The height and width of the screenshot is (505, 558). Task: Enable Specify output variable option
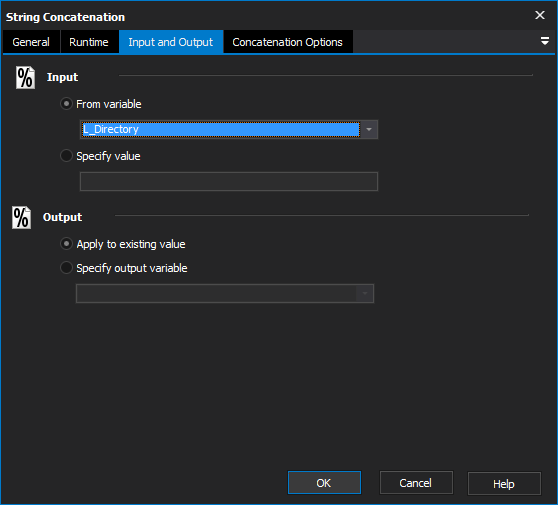66,268
